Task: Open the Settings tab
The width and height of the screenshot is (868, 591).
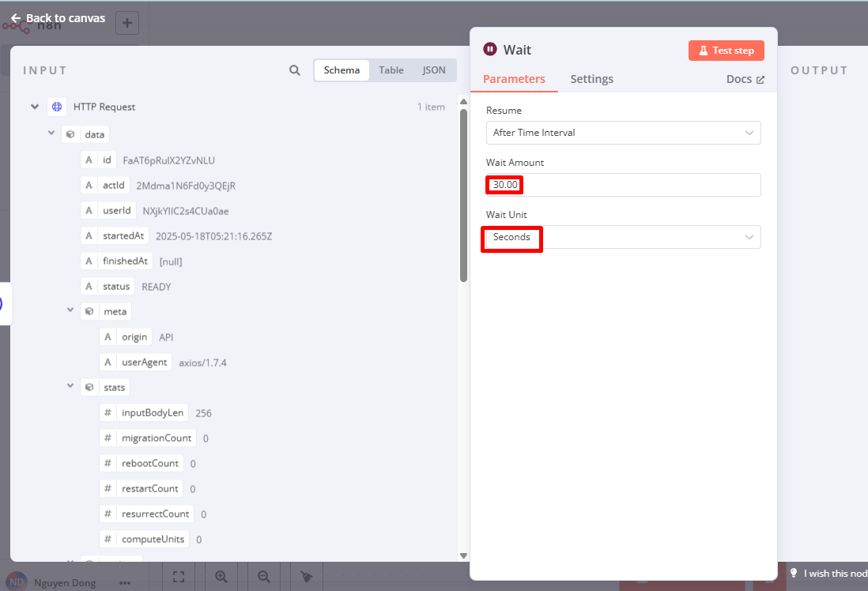Action: [x=591, y=79]
